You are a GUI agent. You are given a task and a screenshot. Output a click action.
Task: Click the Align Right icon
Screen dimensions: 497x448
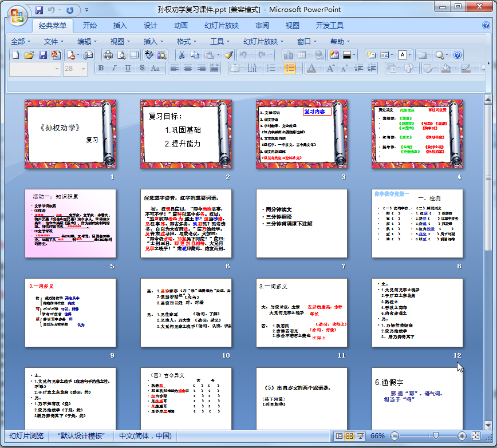tap(202, 68)
